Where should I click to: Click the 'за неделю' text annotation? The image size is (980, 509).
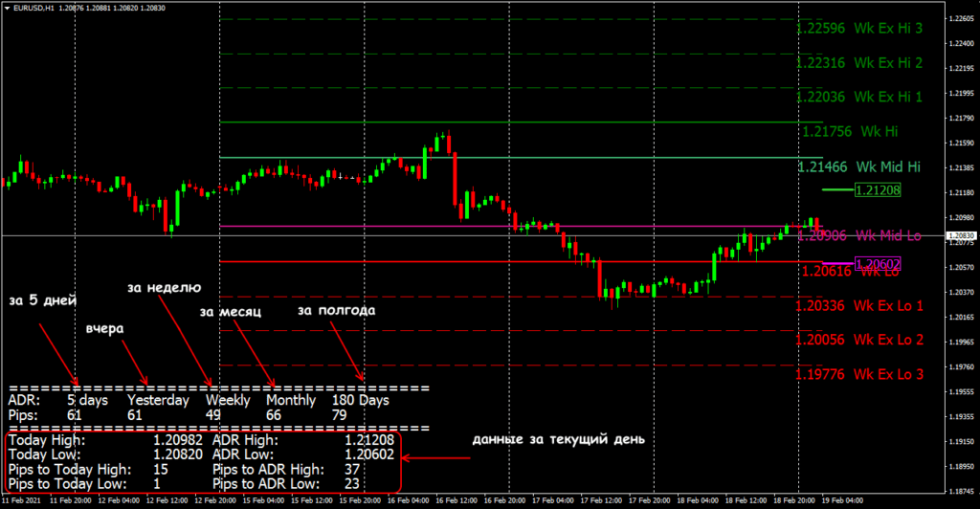[165, 287]
